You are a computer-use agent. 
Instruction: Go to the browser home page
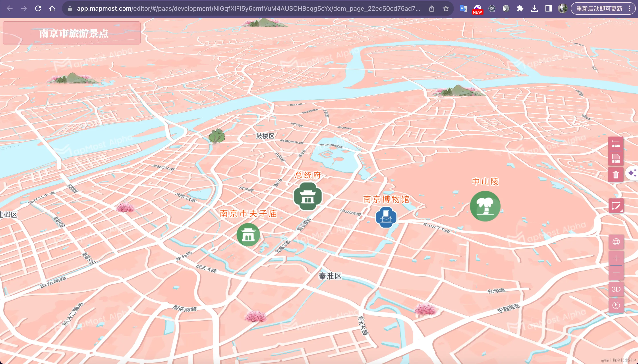52,8
